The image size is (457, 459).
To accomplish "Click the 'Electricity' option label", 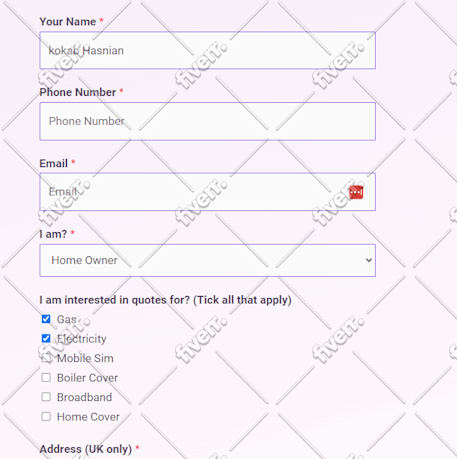I will coord(82,339).
